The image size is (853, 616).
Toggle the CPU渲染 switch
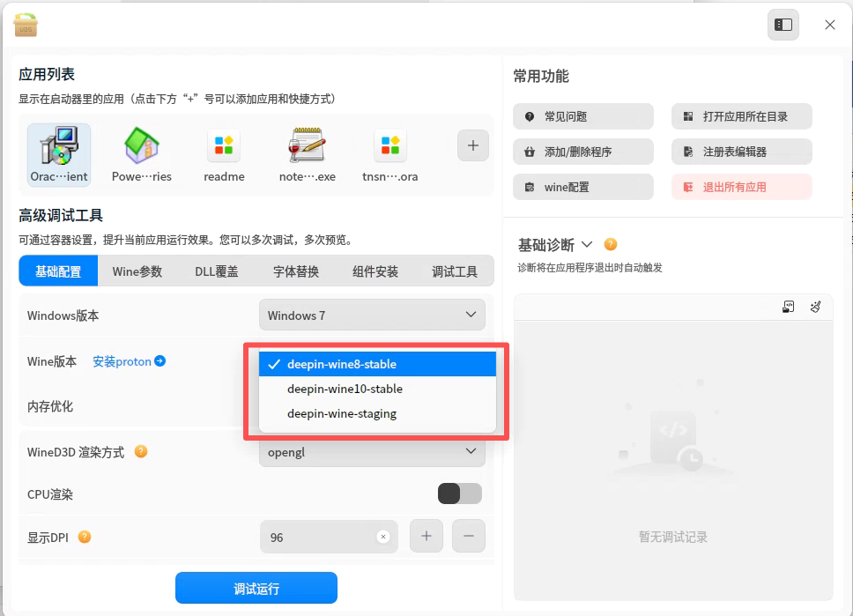click(460, 494)
